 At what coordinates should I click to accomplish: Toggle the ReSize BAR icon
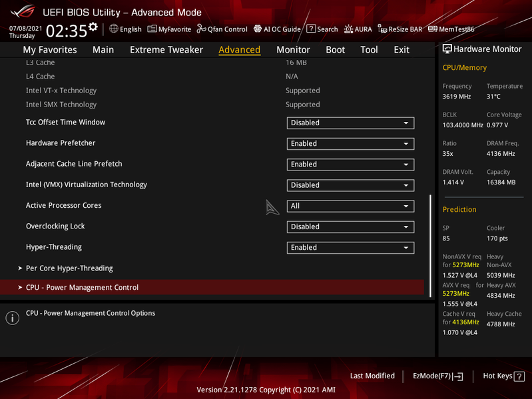click(382, 29)
